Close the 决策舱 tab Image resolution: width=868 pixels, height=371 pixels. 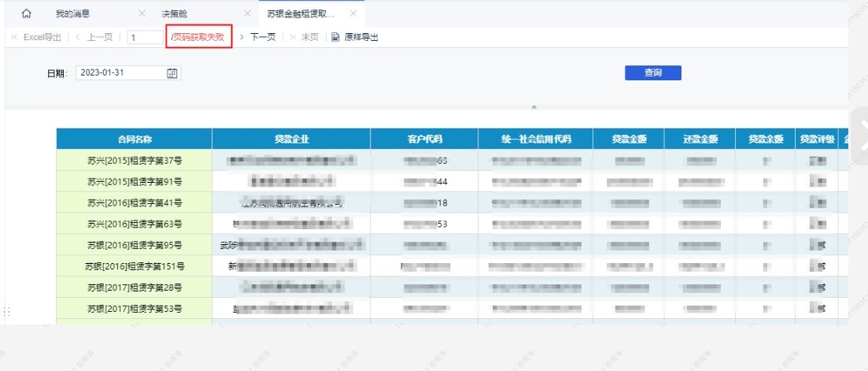click(x=247, y=14)
